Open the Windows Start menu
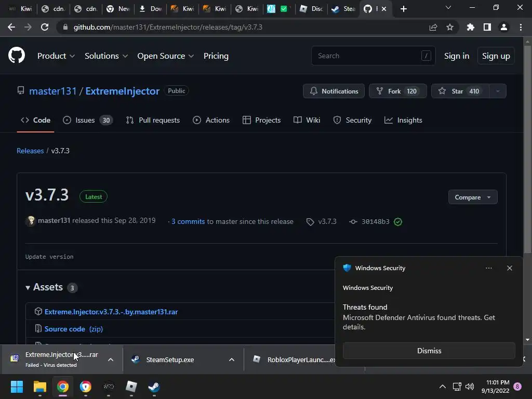This screenshot has width=532, height=399. pyautogui.click(x=17, y=387)
